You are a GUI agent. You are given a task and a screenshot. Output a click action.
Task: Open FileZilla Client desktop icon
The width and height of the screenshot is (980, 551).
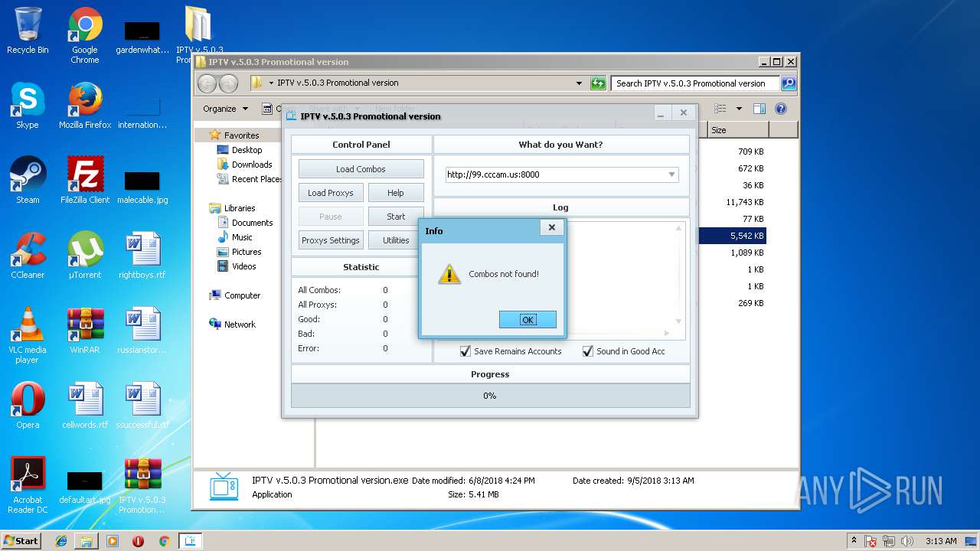click(x=85, y=181)
